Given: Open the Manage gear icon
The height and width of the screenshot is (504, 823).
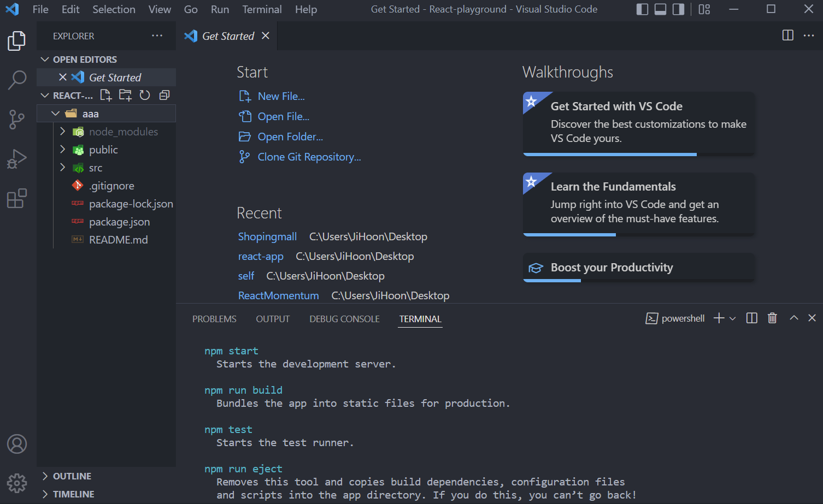Looking at the screenshot, I should coord(17,483).
